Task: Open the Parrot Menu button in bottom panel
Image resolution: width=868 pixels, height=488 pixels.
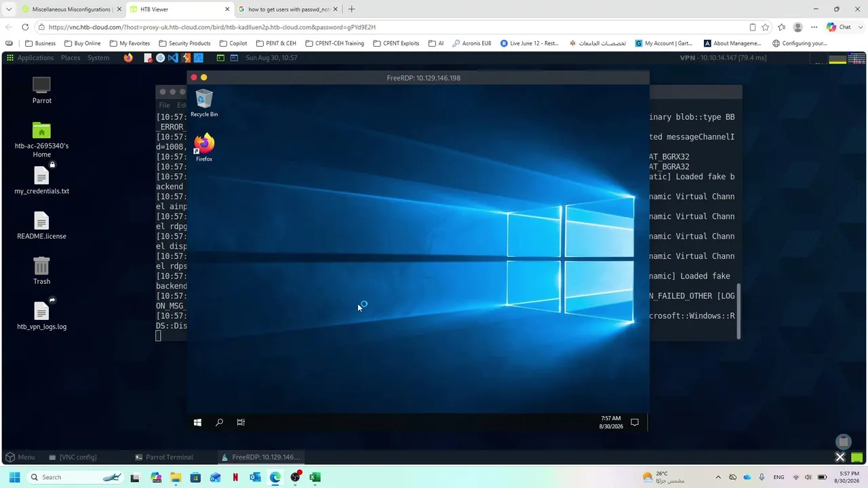Action: (20, 457)
